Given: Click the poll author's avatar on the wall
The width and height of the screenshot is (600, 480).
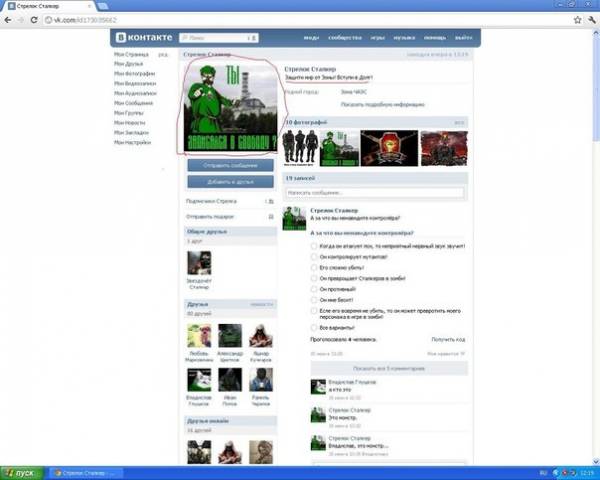Looking at the screenshot, I should pyautogui.click(x=294, y=216).
